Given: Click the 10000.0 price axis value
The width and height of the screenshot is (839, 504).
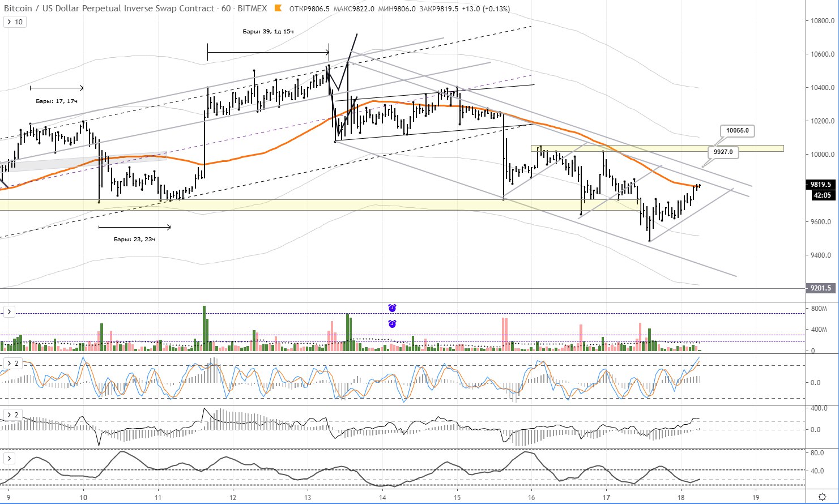Looking at the screenshot, I should pos(821,155).
